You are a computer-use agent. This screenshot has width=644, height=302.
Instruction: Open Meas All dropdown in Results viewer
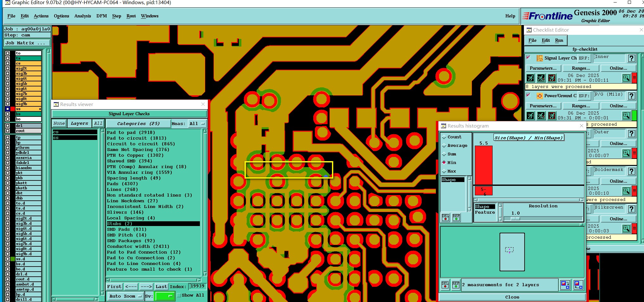[197, 124]
